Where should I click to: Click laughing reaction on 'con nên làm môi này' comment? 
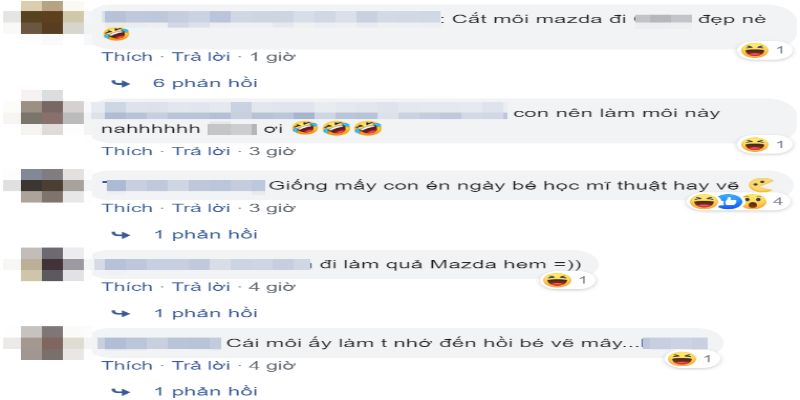click(755, 145)
